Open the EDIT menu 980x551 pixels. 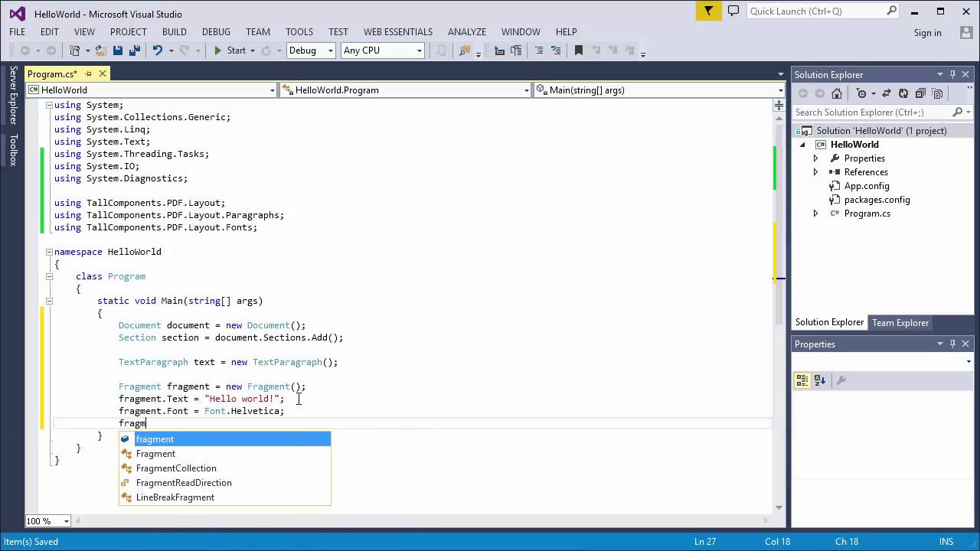point(49,32)
